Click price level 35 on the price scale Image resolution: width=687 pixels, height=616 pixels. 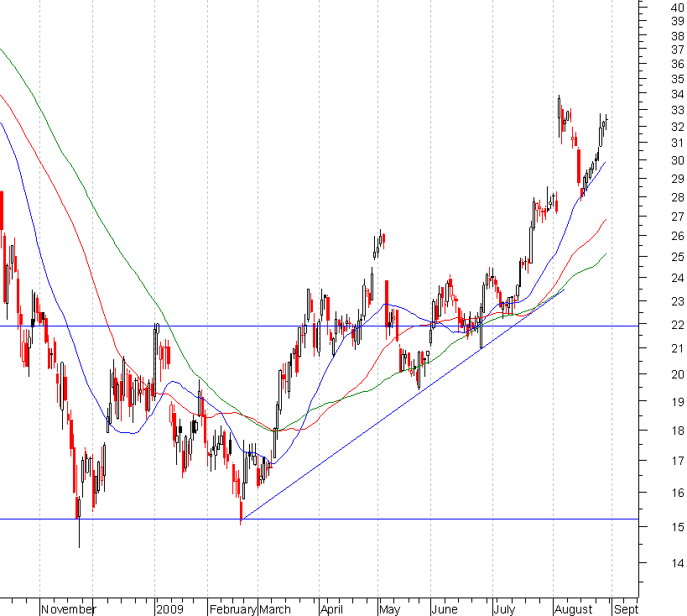point(678,80)
